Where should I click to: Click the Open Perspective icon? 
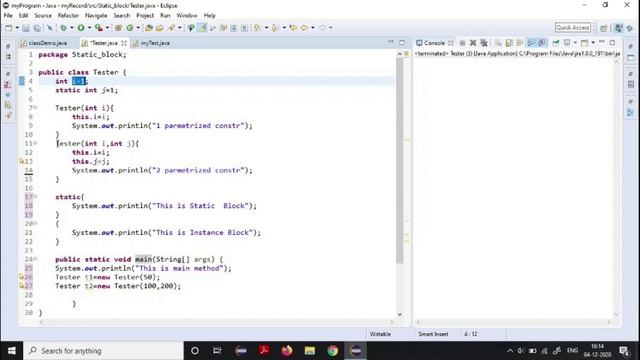pyautogui.click(x=604, y=28)
